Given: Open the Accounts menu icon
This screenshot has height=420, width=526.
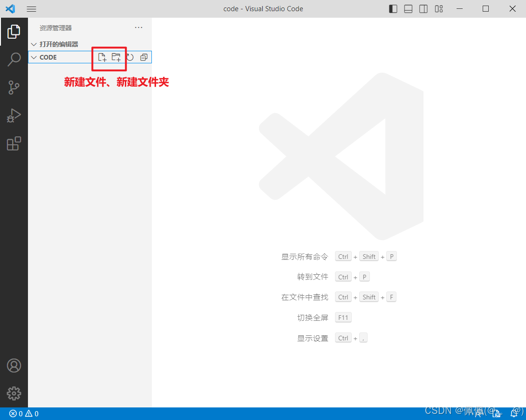Looking at the screenshot, I should (x=14, y=366).
